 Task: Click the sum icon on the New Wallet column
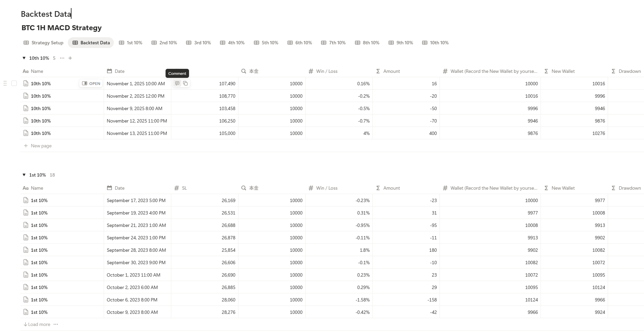tap(546, 71)
